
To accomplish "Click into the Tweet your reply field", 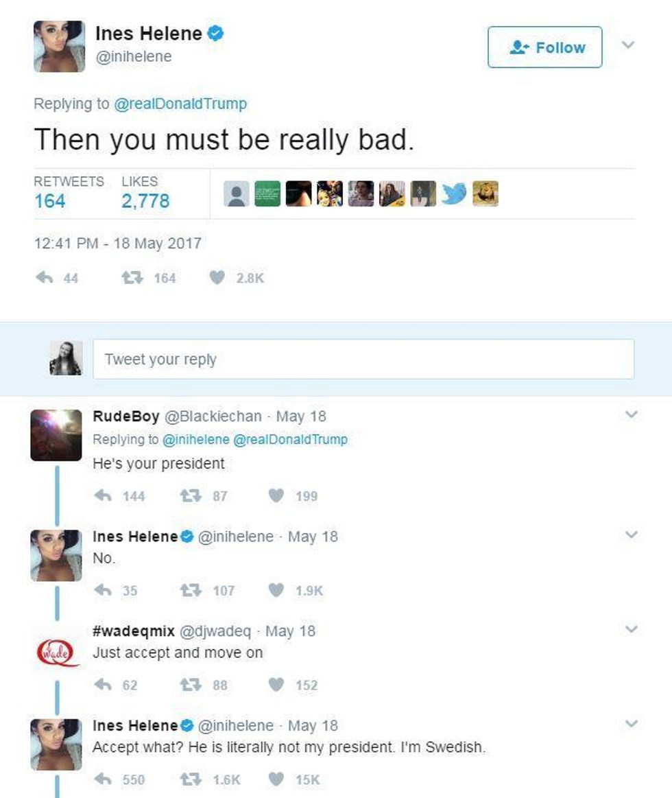I will 363,360.
